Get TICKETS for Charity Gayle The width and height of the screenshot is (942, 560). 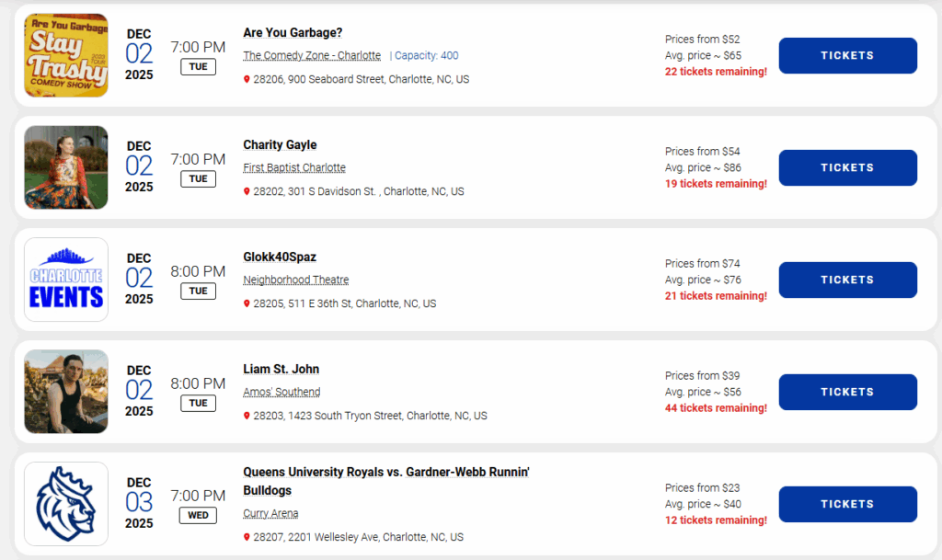[x=847, y=167]
